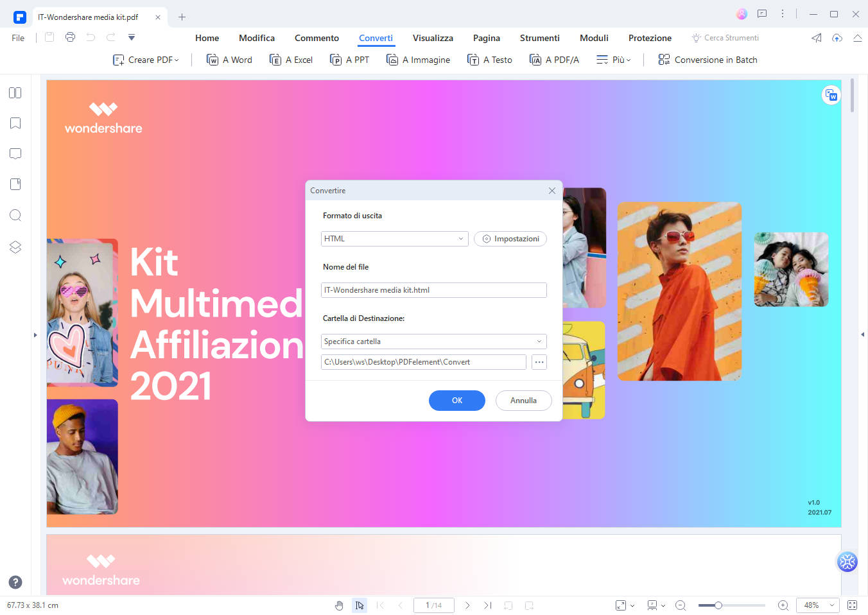Image resolution: width=868 pixels, height=615 pixels.
Task: Open the comments panel in sidebar
Action: pos(15,154)
